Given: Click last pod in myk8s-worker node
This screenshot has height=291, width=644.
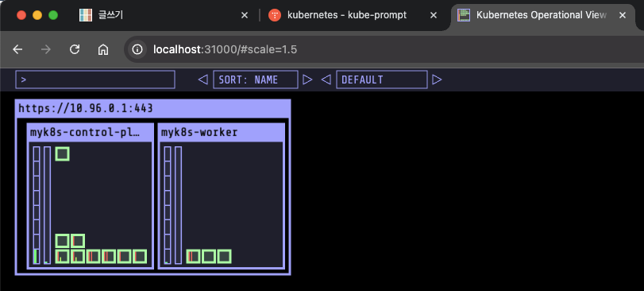Looking at the screenshot, I should [x=224, y=257].
